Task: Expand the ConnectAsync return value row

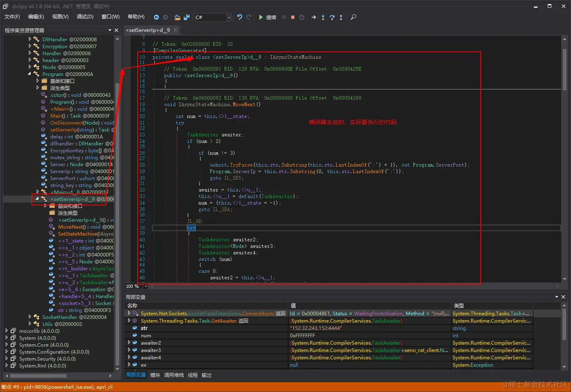Action: [129, 313]
